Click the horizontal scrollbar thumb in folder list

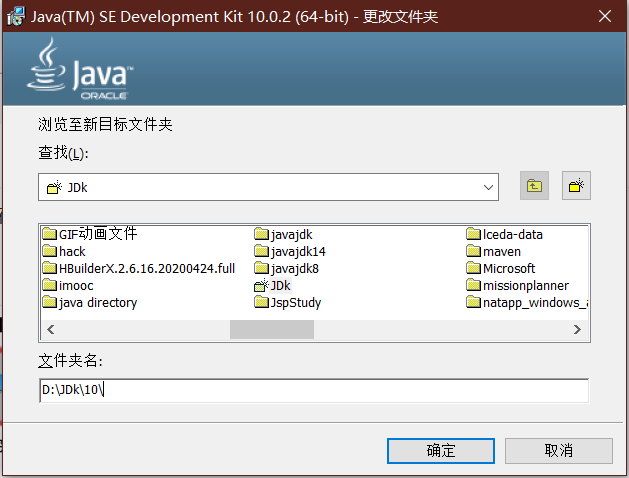272,329
